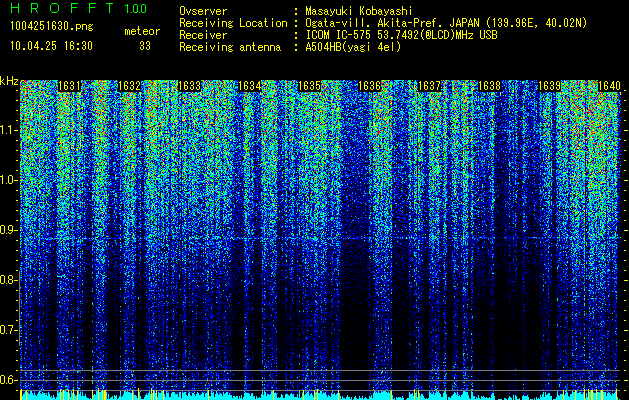Select the 1634 time marker
Image resolution: width=629 pixels, height=400 pixels.
(x=250, y=86)
